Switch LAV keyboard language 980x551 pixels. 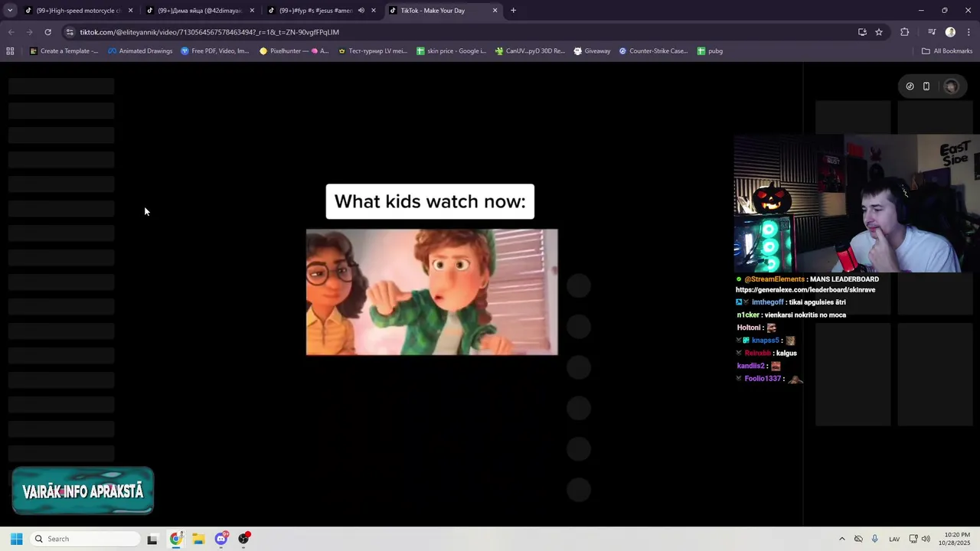click(x=894, y=539)
